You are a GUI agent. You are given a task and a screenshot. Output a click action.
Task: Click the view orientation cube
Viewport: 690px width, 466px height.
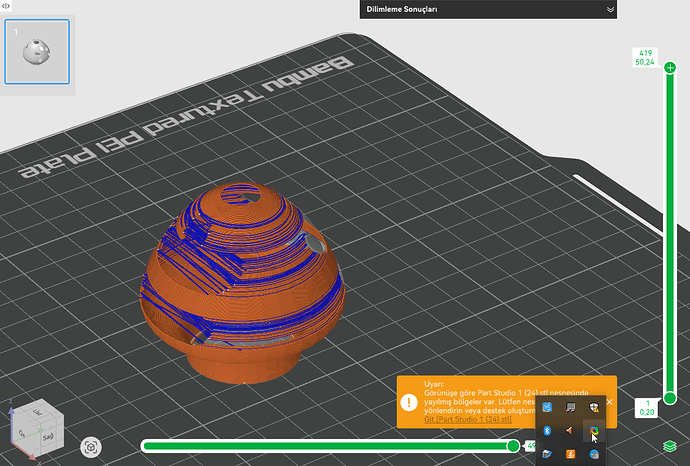click(x=37, y=426)
